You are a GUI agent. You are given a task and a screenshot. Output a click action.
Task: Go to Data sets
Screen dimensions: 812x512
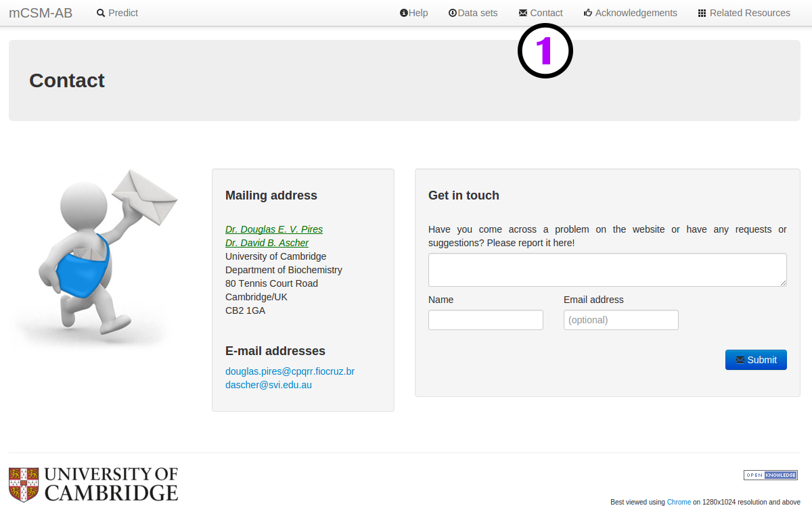tap(473, 13)
